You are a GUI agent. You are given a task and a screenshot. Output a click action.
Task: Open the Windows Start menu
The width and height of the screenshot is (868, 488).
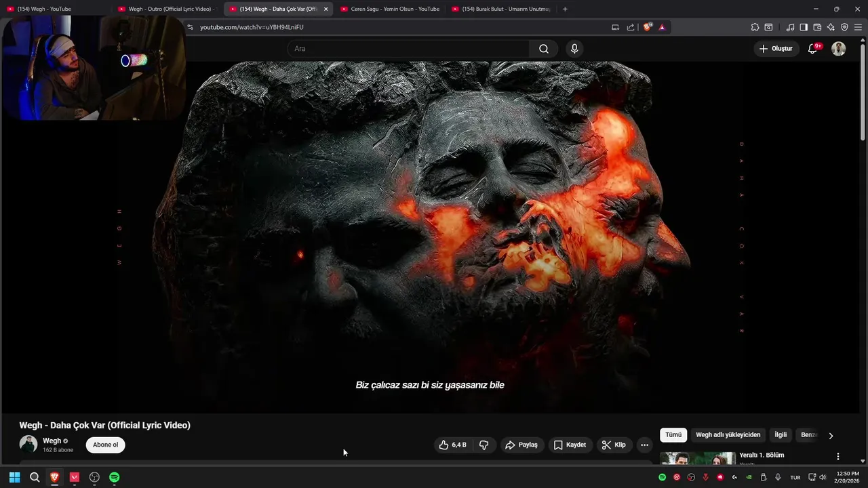point(14,477)
